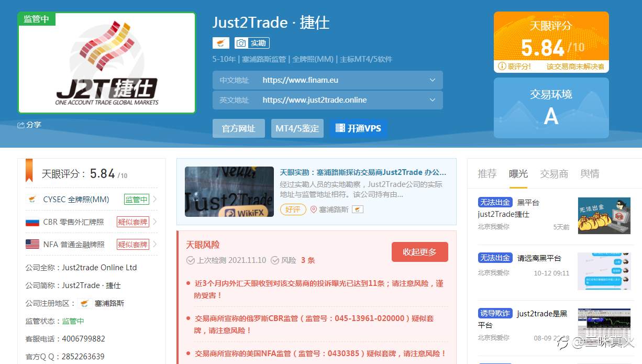Open the 官方网址 button

(x=239, y=128)
